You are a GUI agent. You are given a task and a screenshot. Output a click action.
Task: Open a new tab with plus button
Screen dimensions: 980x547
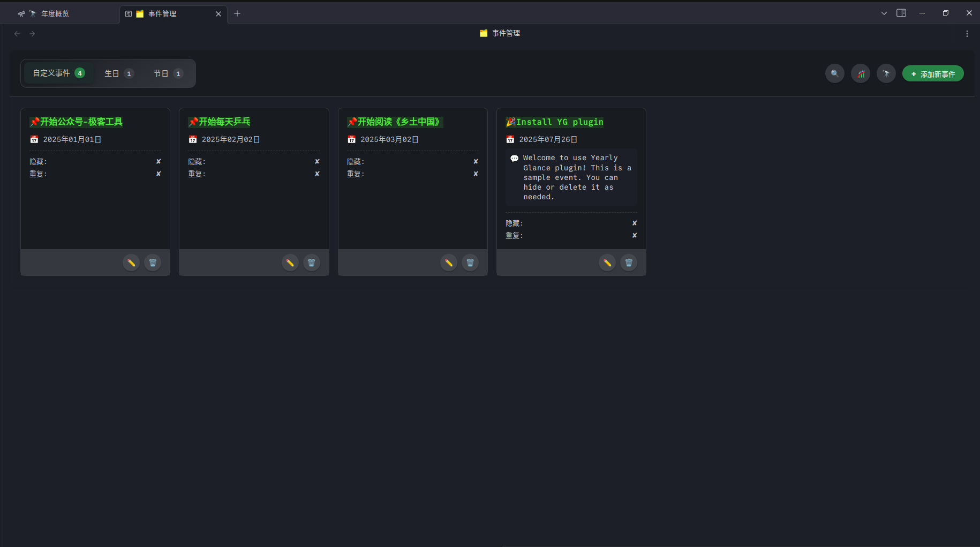pyautogui.click(x=237, y=13)
